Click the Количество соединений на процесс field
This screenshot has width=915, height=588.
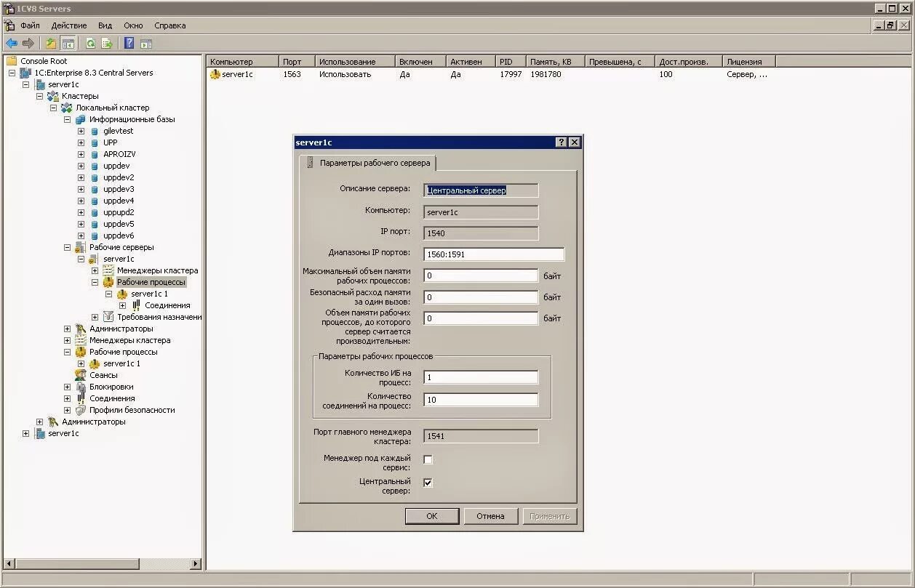tap(481, 400)
